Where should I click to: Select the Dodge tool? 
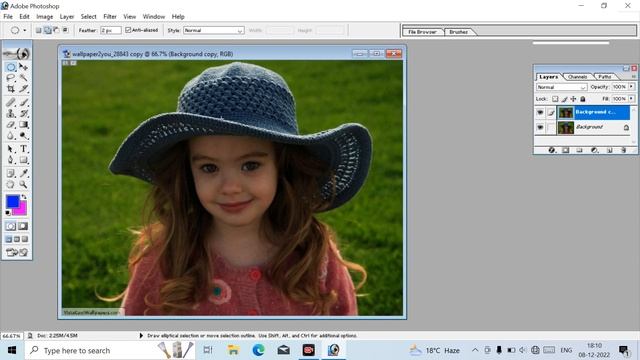coord(23,136)
